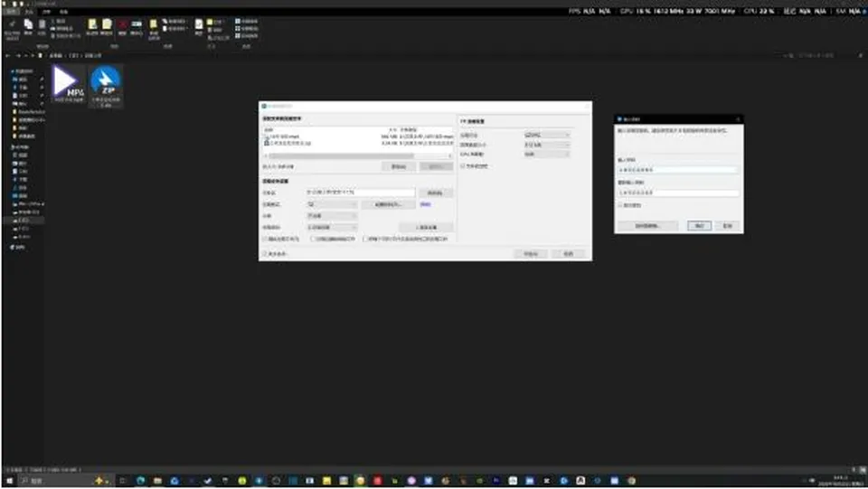Image resolution: width=868 pixels, height=489 pixels.
Task: Open the compression level dropdown
Action: 332,228
